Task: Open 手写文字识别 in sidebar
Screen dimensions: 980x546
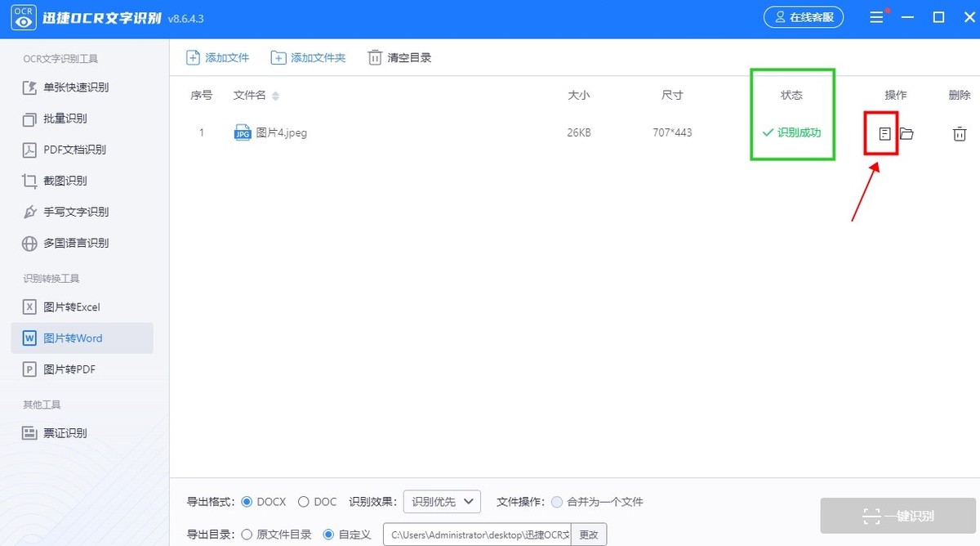Action: [82, 212]
